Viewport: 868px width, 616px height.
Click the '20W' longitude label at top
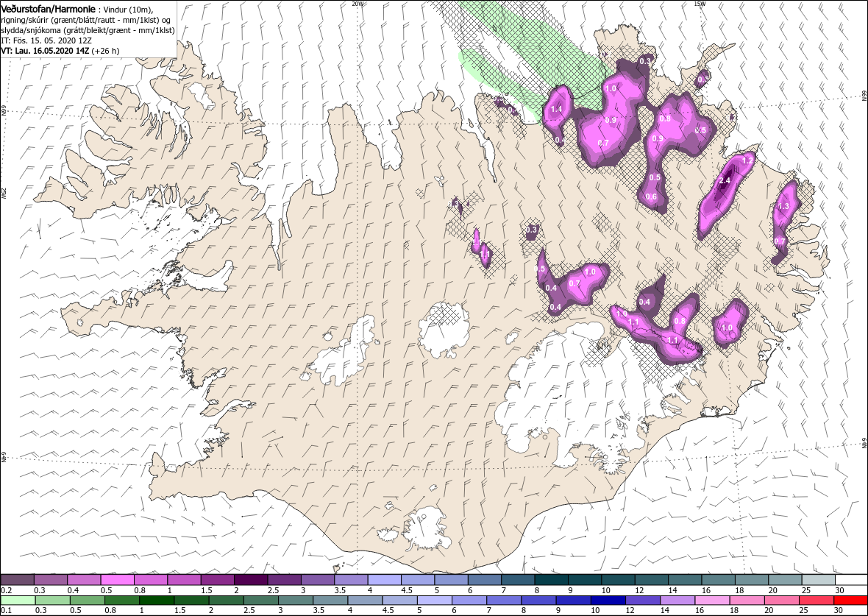click(x=358, y=4)
